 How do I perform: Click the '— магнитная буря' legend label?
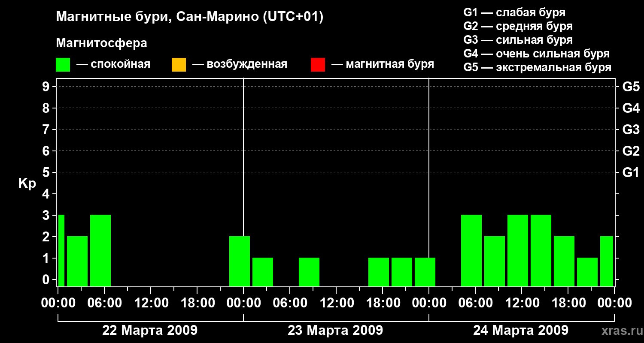[x=383, y=65]
